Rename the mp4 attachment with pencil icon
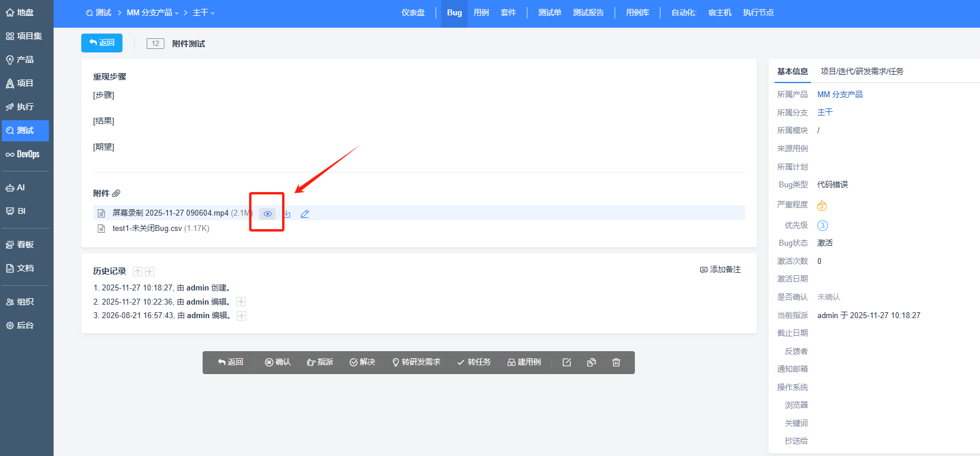The height and width of the screenshot is (456, 980). (x=304, y=214)
